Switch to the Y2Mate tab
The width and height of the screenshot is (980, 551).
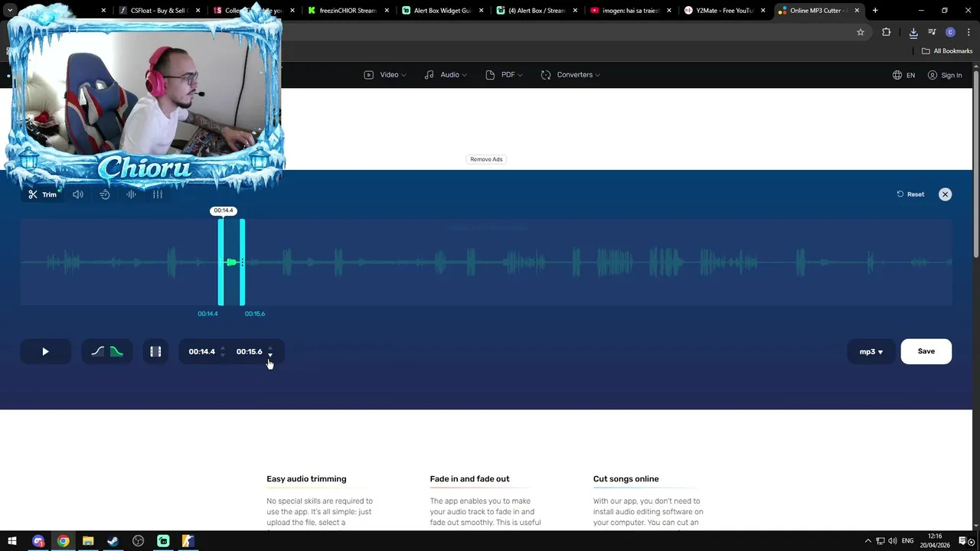(724, 11)
